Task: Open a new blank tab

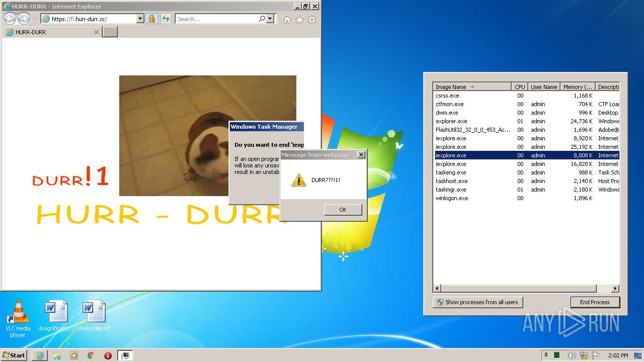Action: (110, 32)
